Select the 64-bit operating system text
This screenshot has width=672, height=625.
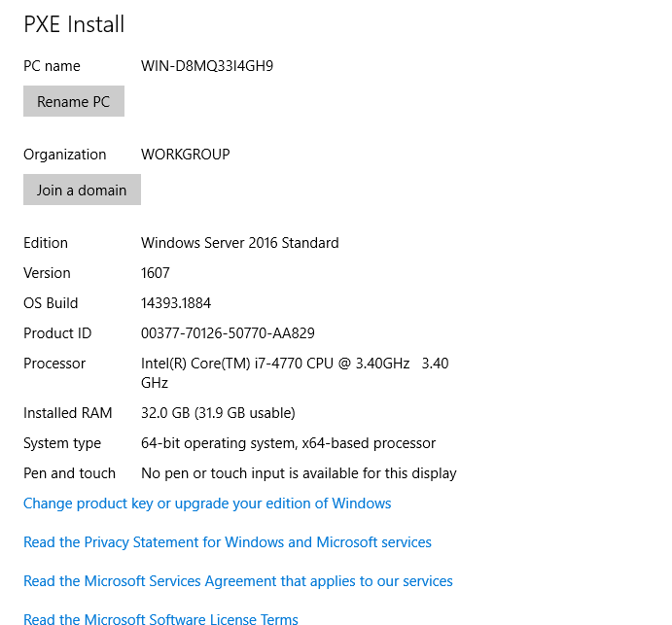(x=288, y=443)
